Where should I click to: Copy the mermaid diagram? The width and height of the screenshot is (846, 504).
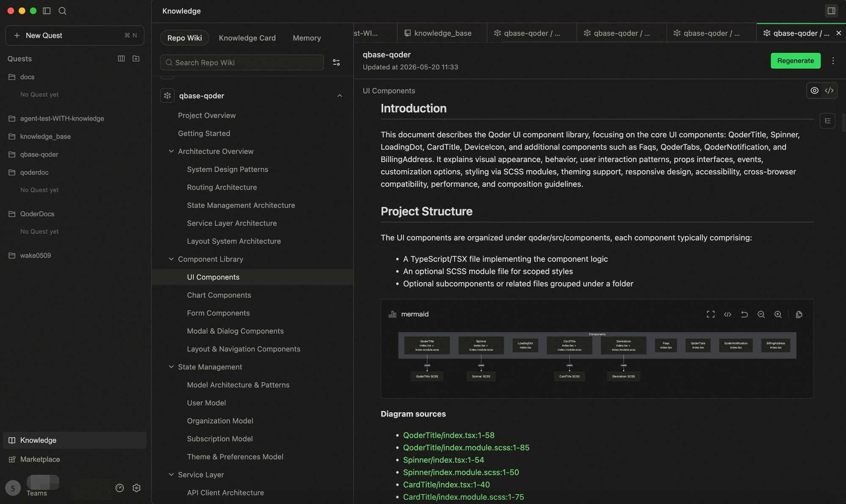pyautogui.click(x=799, y=314)
